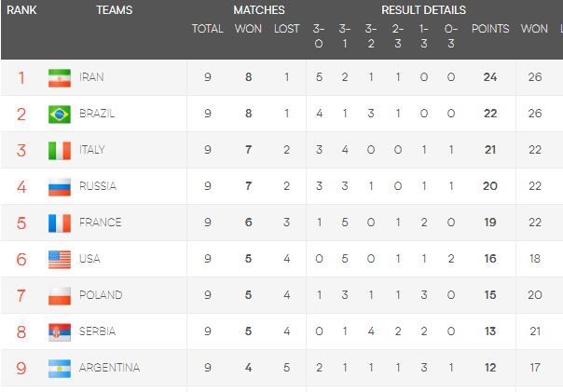The height and width of the screenshot is (392, 563).
Task: Open the BRAZIL team link
Action: [97, 115]
